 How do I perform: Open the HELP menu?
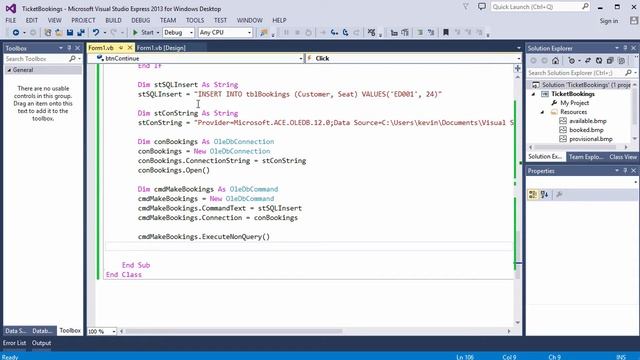coord(279,20)
